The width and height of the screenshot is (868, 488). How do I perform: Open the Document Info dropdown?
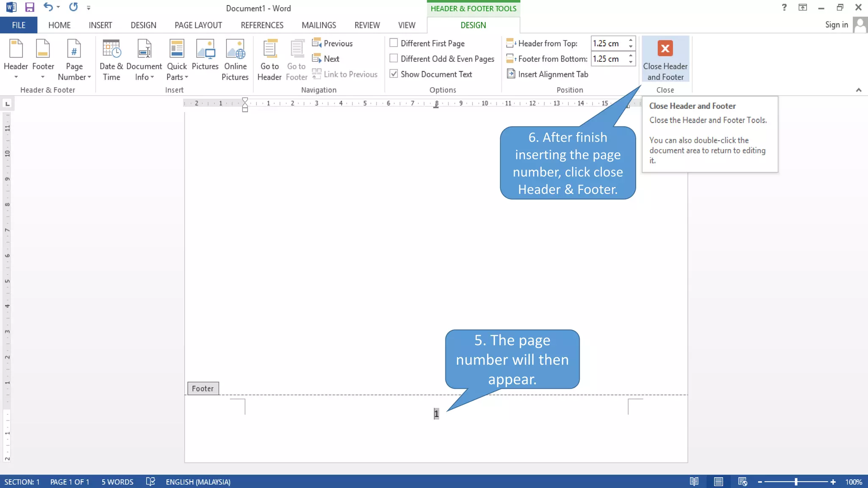[x=144, y=59]
